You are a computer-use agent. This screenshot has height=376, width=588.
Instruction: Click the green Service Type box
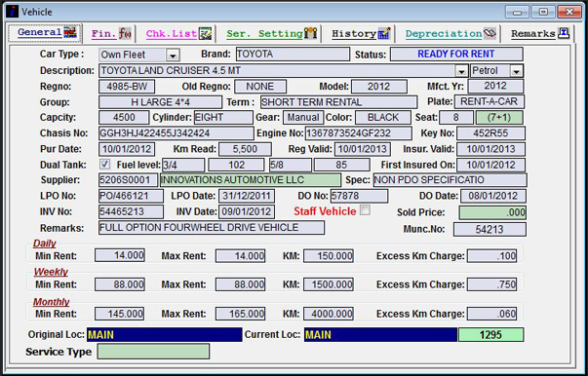pyautogui.click(x=153, y=352)
